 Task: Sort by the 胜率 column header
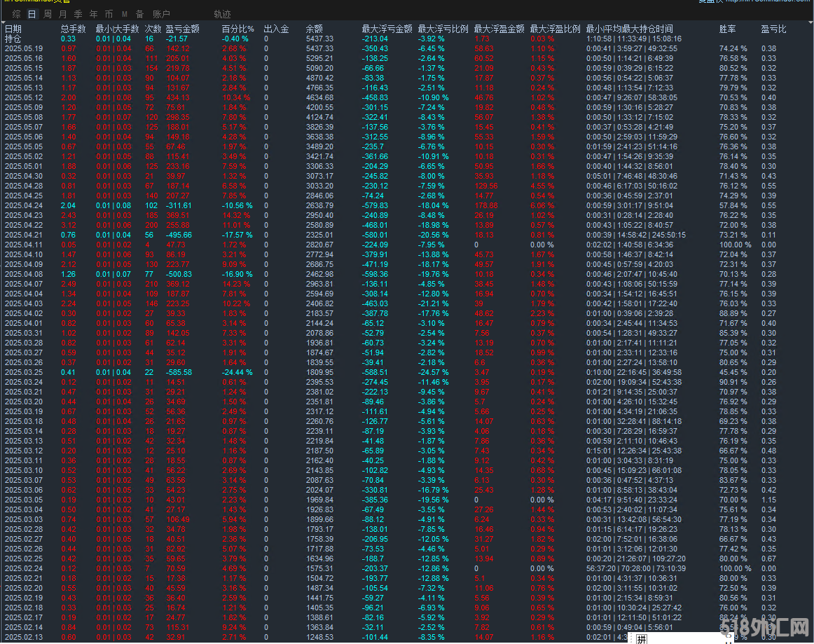(727, 29)
